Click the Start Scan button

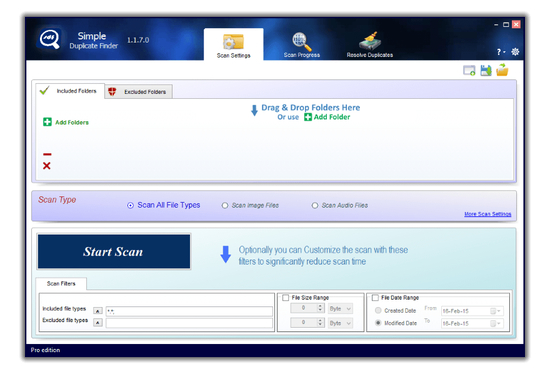(114, 252)
